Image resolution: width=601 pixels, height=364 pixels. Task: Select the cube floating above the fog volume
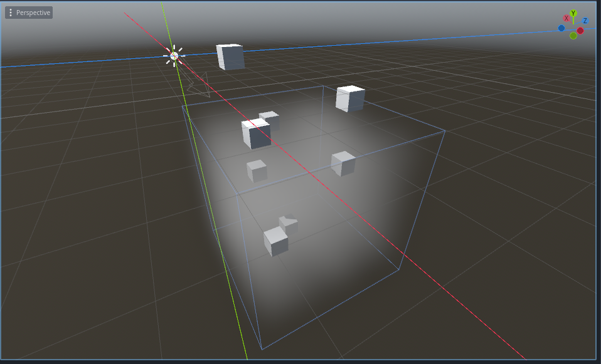coord(230,56)
